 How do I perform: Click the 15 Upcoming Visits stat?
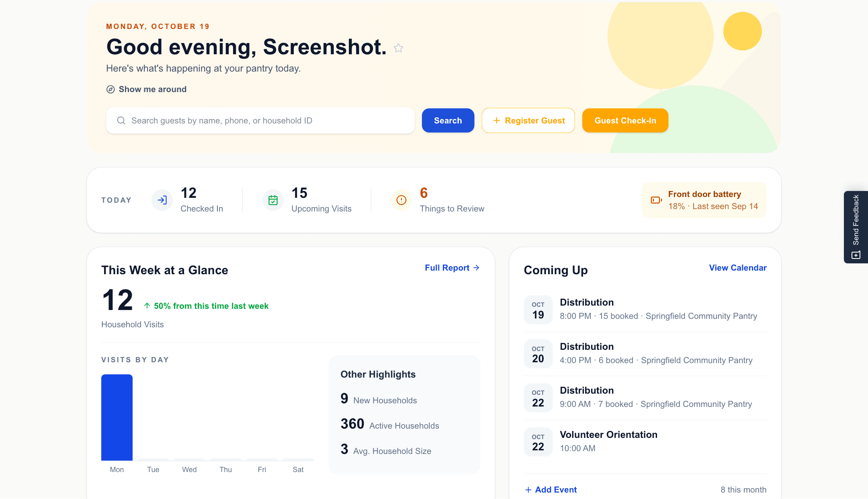coord(307,200)
